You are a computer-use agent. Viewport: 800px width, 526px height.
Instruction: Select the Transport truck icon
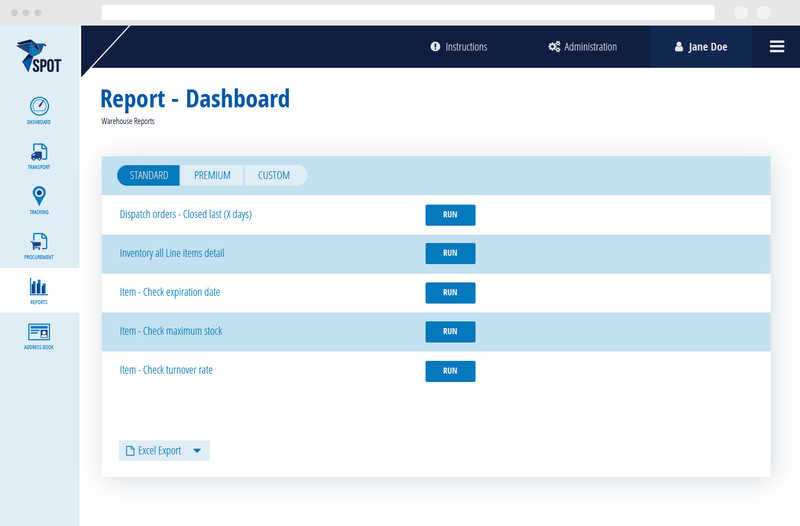click(39, 153)
